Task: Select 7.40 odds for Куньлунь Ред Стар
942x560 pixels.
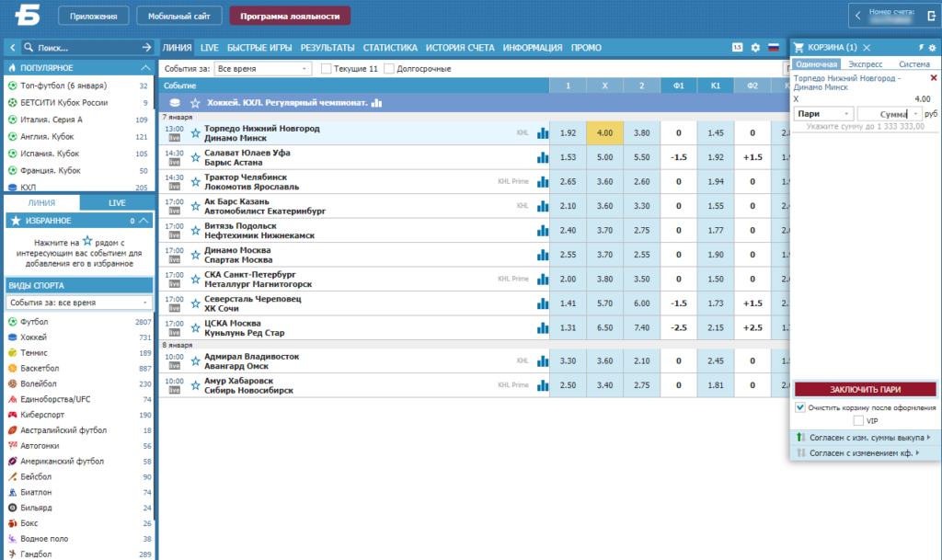Action: click(641, 327)
